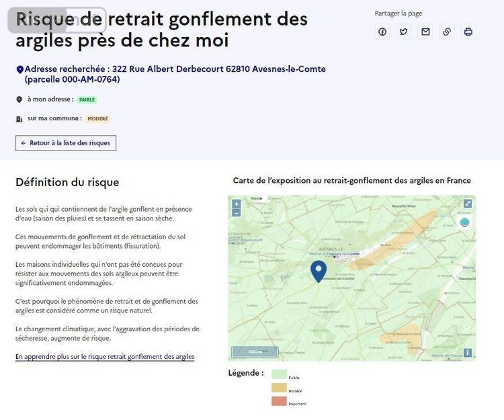Show map information with the i button
Screen dimensions: 504x420
[468, 353]
